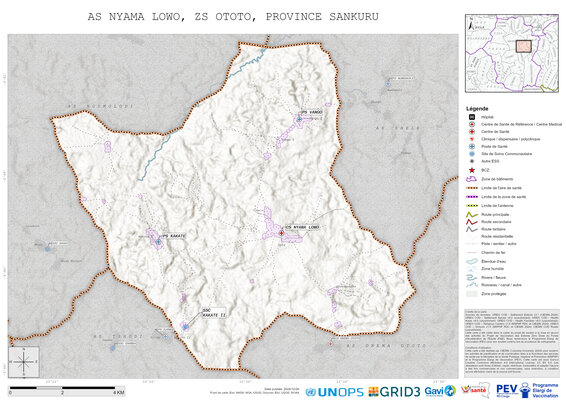Viewport: 566px width, 400px height.
Task: Click the 'Légende' heading
Action: click(x=477, y=108)
